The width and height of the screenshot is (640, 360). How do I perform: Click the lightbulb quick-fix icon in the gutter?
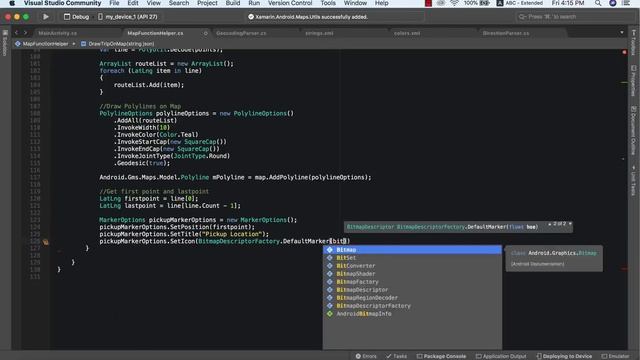point(46,242)
